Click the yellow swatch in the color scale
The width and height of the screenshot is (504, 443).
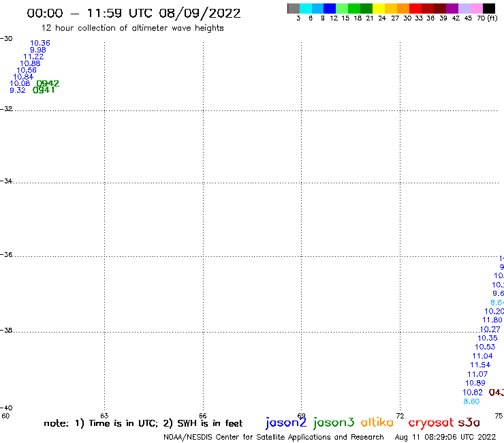(379, 8)
